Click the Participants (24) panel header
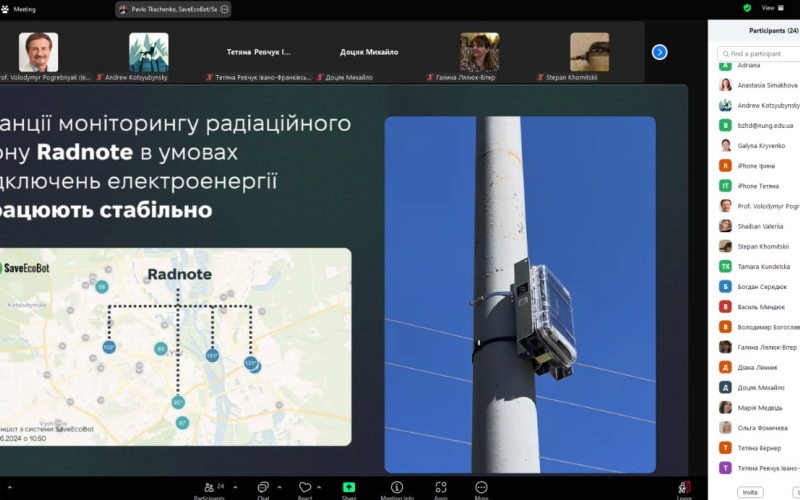This screenshot has height=500, width=800. (x=773, y=31)
